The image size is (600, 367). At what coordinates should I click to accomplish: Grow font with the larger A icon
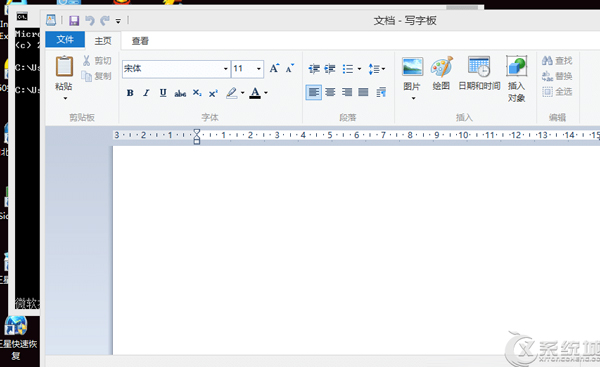pos(274,68)
